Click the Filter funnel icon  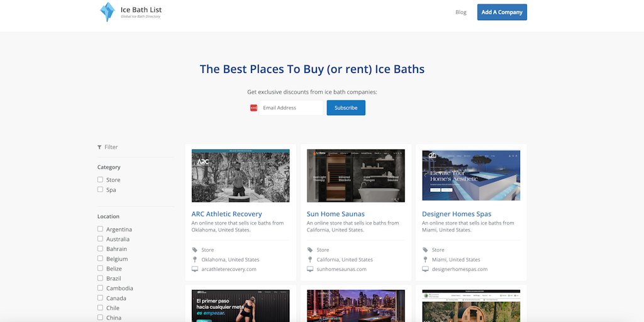pyautogui.click(x=99, y=147)
